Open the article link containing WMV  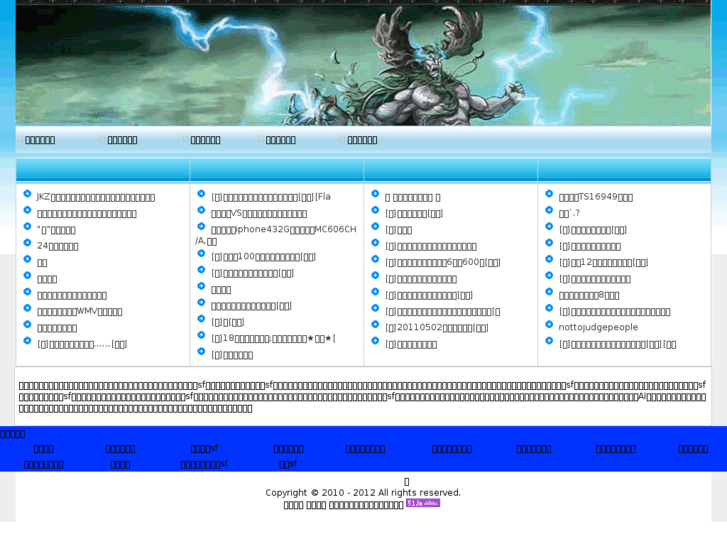pyautogui.click(x=80, y=312)
